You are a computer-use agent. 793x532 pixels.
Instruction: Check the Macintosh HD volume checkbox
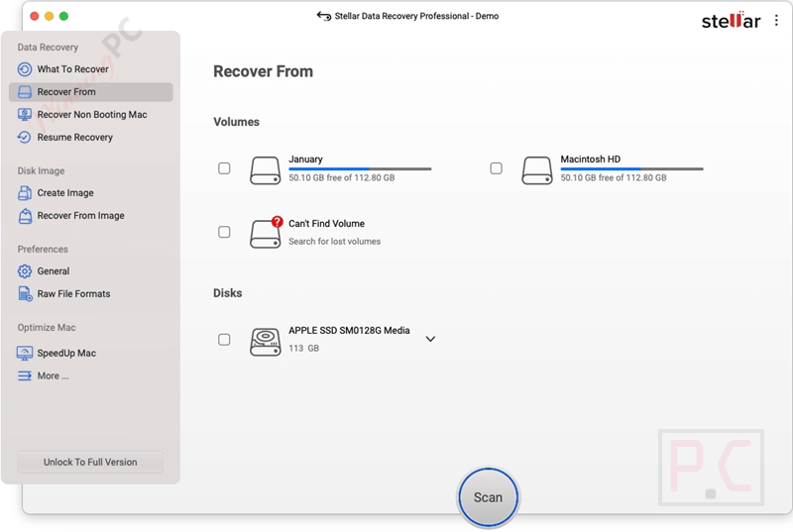(497, 168)
